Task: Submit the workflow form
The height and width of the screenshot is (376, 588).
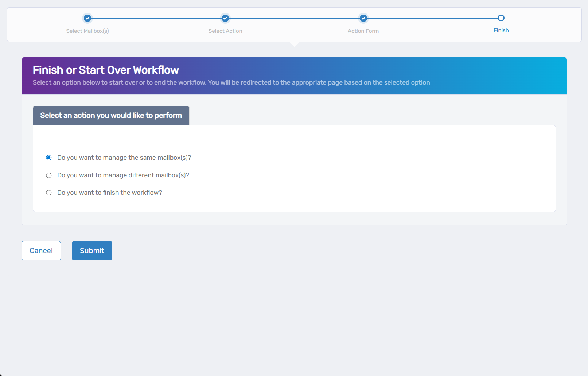Action: [x=91, y=251]
